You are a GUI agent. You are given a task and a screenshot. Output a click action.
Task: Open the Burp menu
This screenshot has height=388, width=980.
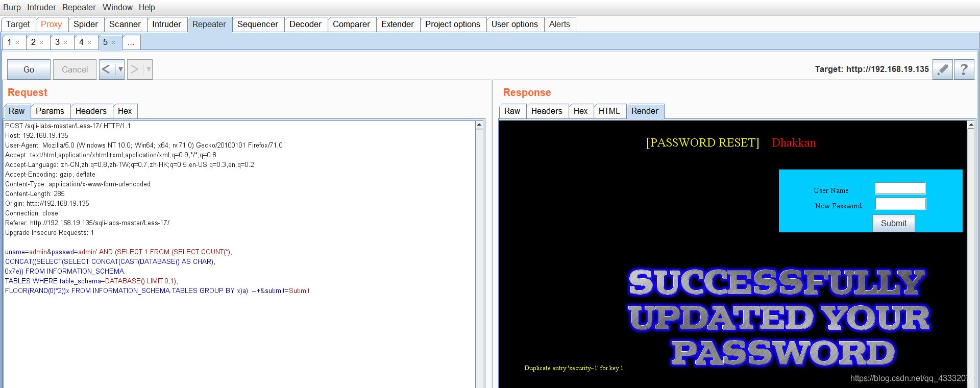[12, 7]
